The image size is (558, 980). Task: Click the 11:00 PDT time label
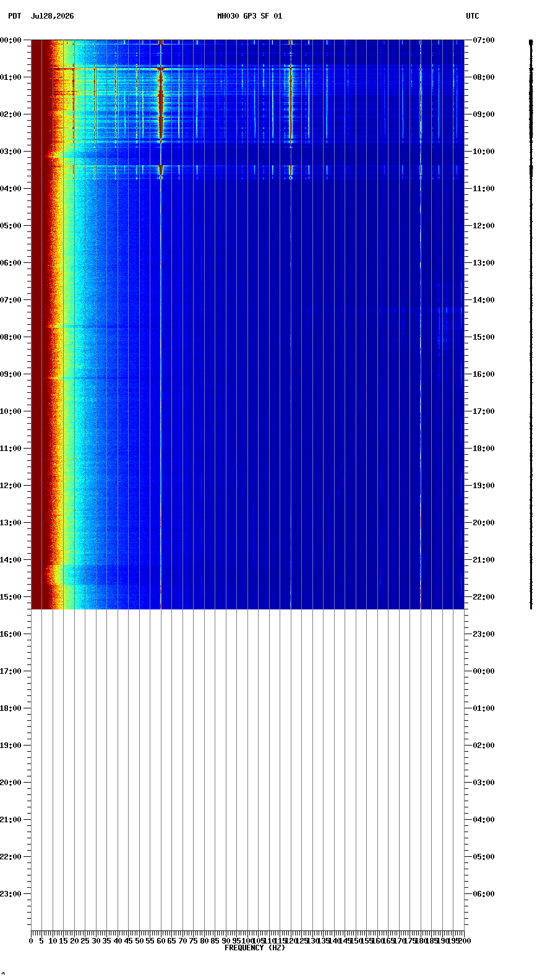pos(11,449)
